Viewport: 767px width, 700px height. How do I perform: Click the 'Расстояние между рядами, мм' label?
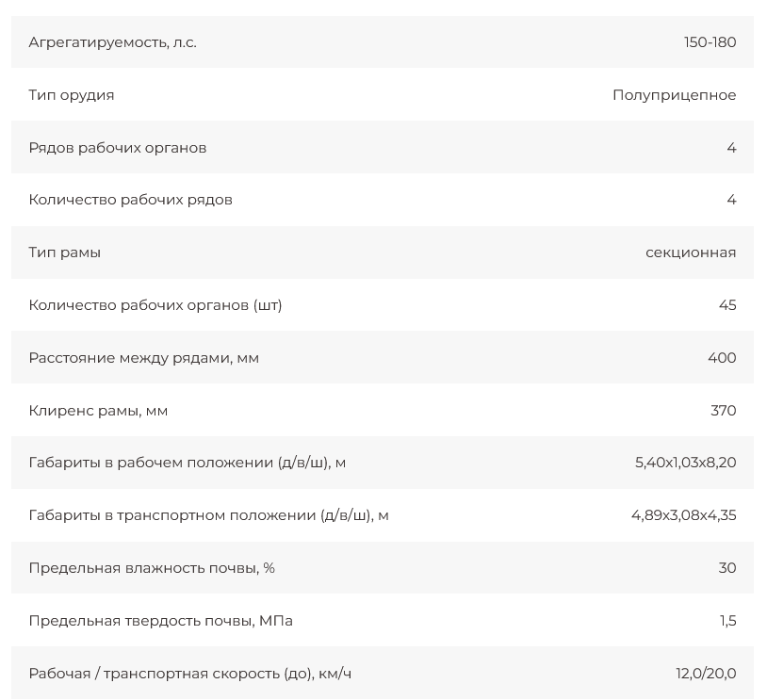(143, 358)
